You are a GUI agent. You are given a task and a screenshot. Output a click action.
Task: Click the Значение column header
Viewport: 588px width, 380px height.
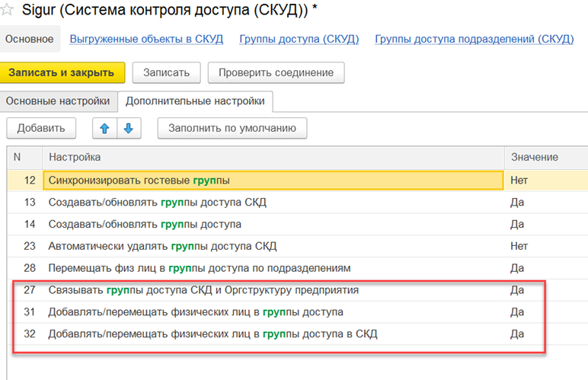[x=534, y=157]
